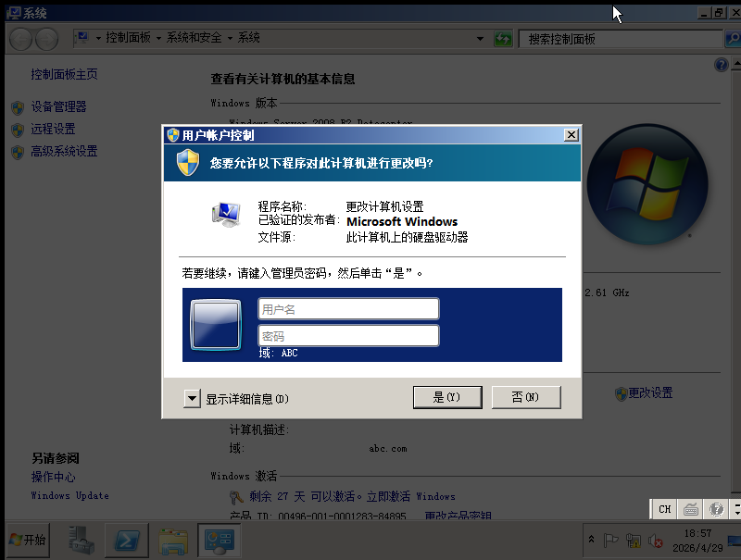
Task: Open address bar history dropdown
Action: coord(480,39)
